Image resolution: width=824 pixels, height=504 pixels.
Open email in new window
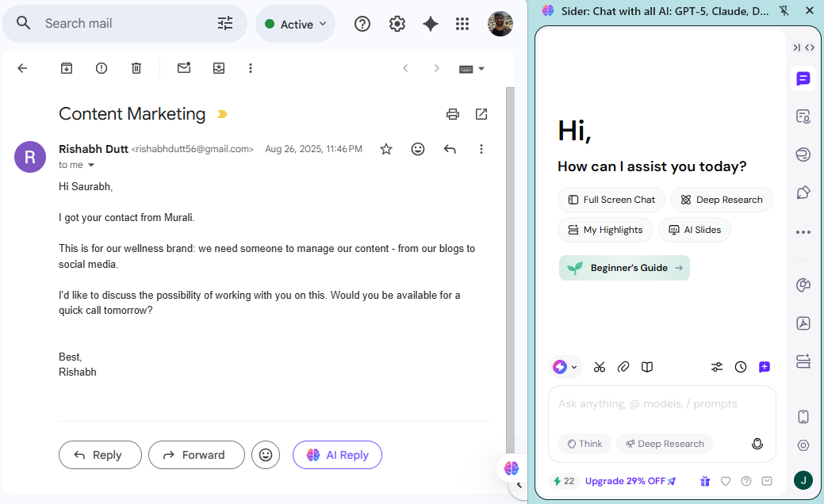[x=481, y=114]
